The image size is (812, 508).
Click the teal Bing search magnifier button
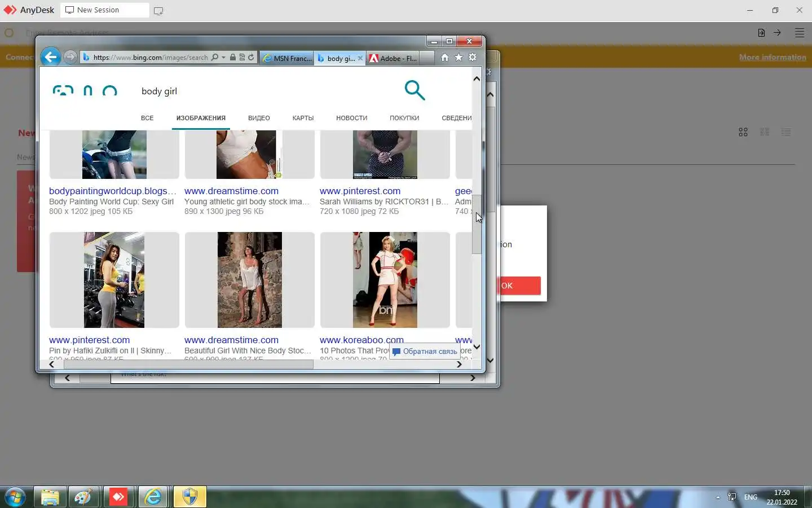(x=414, y=90)
